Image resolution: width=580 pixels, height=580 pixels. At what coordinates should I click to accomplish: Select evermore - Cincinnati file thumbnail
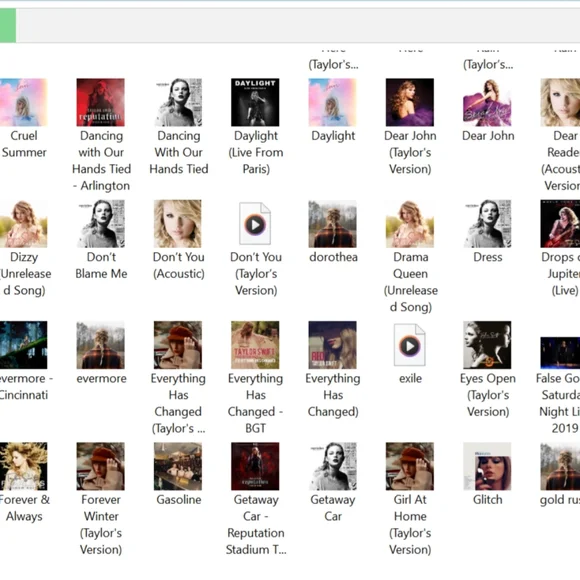point(24,345)
